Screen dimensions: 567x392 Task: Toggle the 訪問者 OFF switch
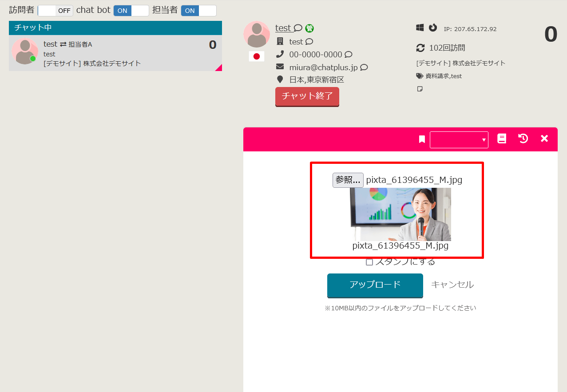(x=56, y=11)
